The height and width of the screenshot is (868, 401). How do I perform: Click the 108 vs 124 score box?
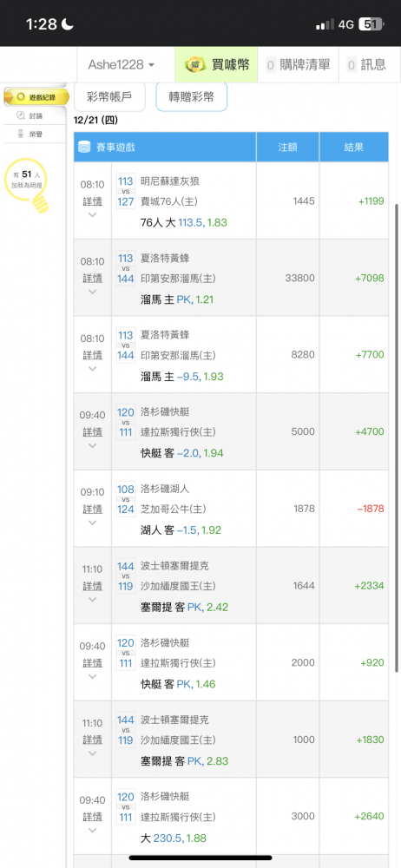[126, 499]
